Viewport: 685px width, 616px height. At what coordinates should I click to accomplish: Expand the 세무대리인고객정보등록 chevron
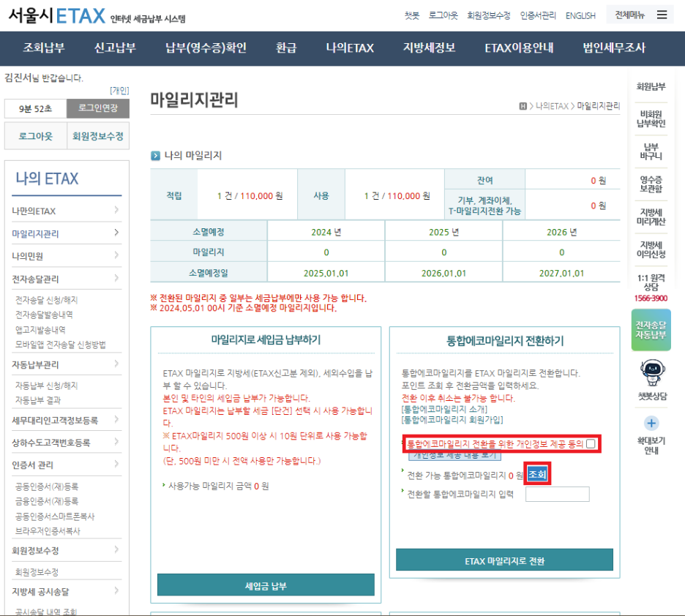click(x=116, y=419)
